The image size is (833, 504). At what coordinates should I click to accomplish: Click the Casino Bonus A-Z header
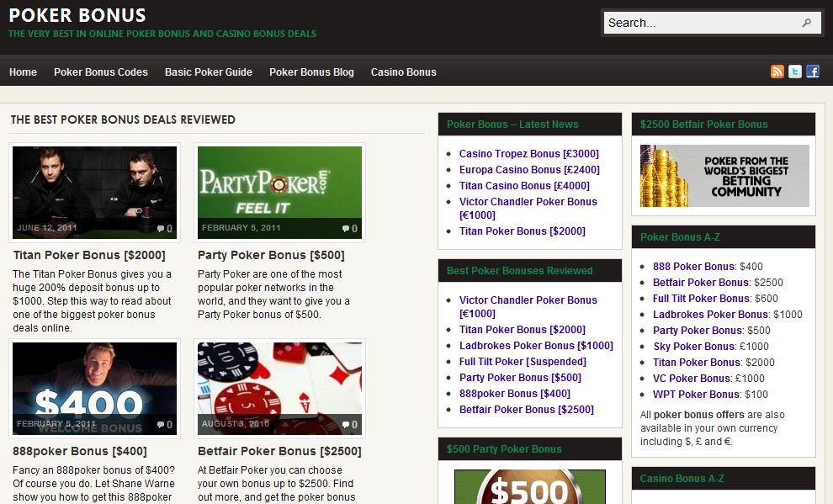(x=723, y=478)
